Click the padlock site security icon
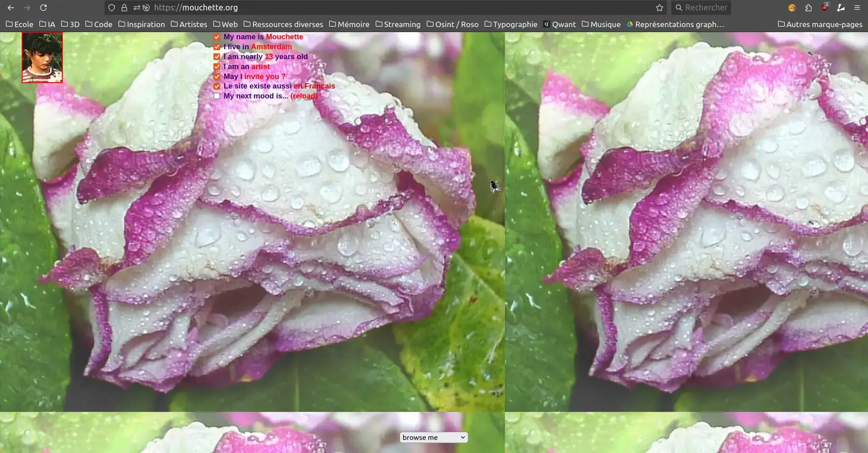 click(124, 8)
